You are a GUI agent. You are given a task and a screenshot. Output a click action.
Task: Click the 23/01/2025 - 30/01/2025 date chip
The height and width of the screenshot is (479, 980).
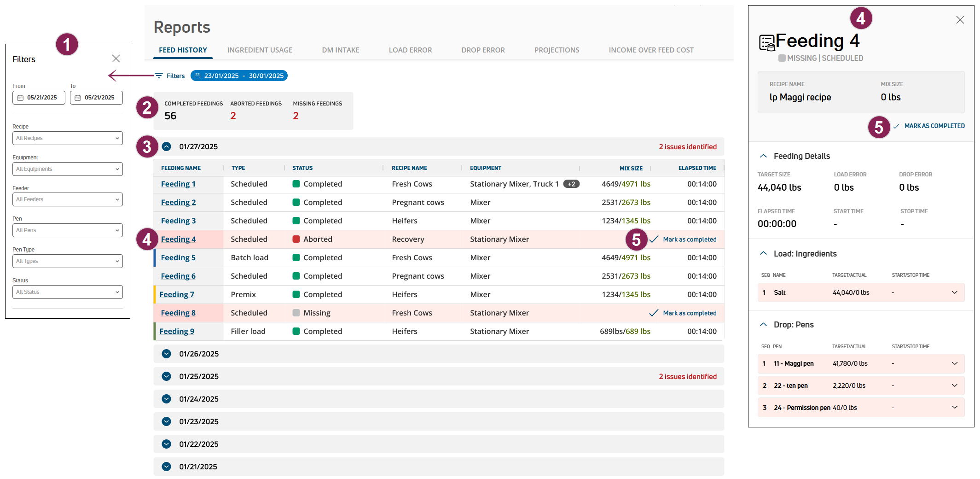point(239,76)
